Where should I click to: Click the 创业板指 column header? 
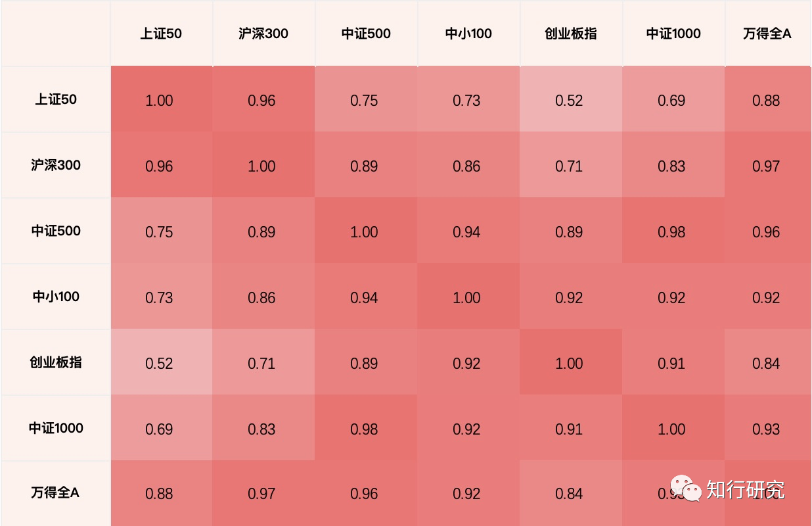tap(571, 34)
